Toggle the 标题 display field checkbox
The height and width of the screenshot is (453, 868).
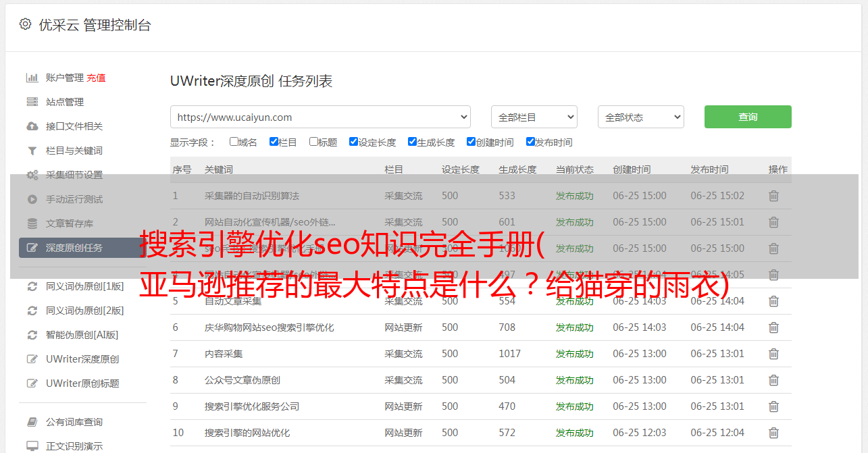313,142
